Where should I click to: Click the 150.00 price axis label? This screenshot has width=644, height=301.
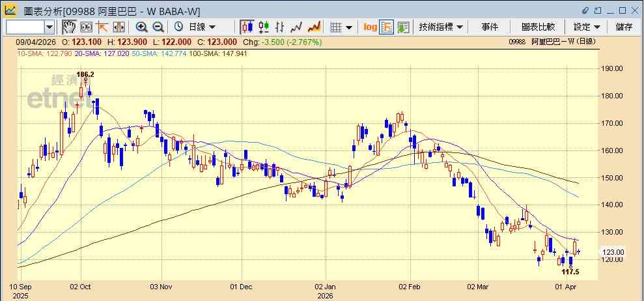click(613, 178)
